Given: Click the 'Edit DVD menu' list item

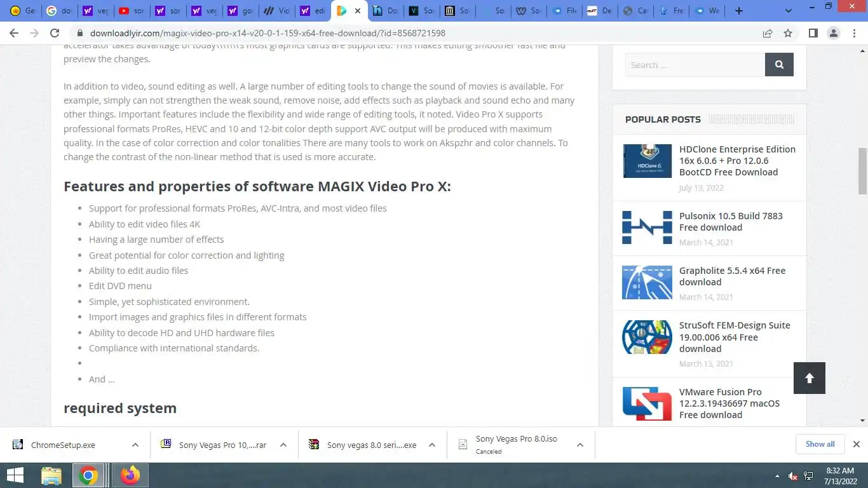Looking at the screenshot, I should click(120, 286).
